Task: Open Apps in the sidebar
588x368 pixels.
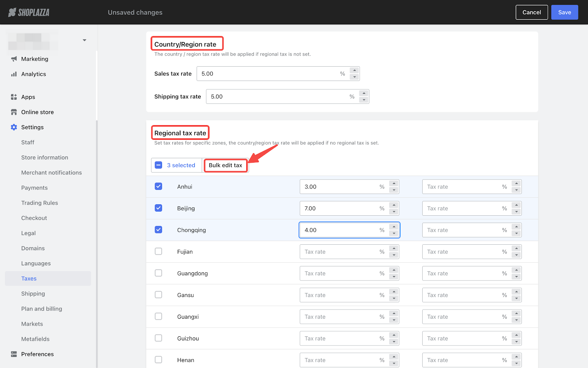Action: 28,97
